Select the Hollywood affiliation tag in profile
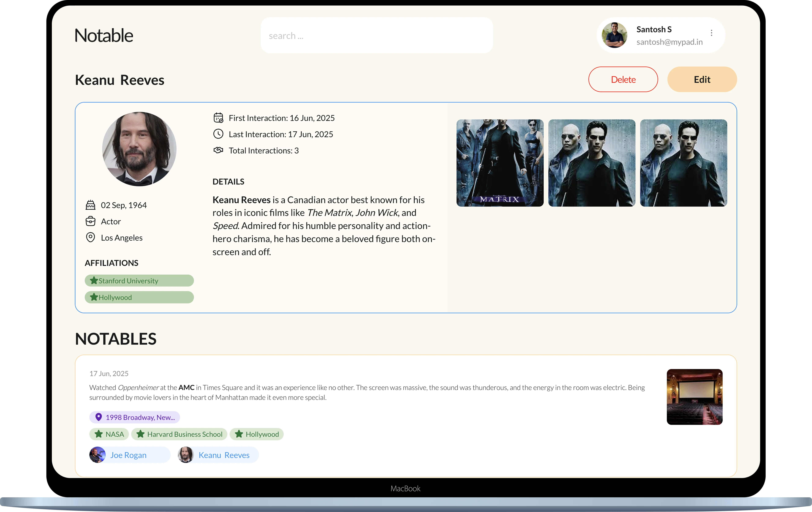The width and height of the screenshot is (812, 512). pos(139,297)
